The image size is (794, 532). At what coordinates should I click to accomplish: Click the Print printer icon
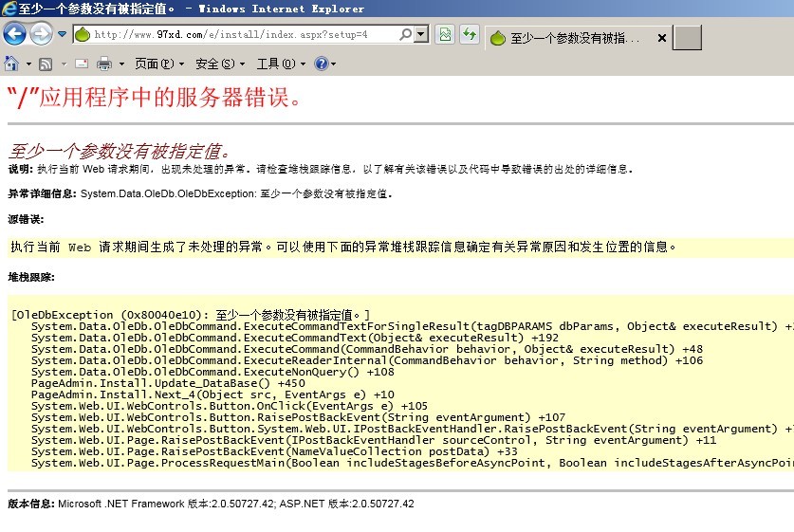click(103, 64)
